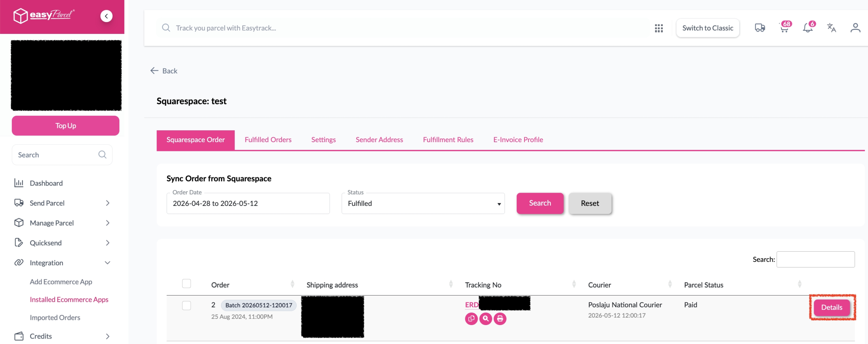Switch to the Fulfillment Rules tab
Screen dimensions: 868x344
click(x=448, y=140)
